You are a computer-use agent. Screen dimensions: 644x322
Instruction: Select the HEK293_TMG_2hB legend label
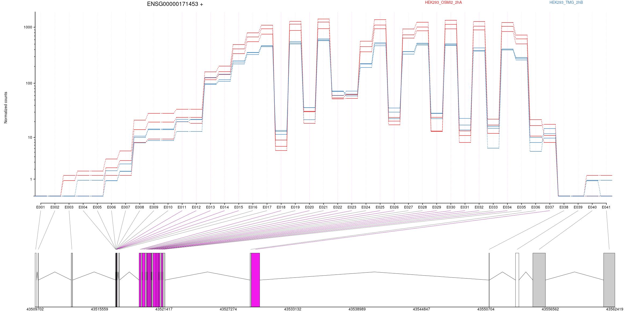click(566, 2)
